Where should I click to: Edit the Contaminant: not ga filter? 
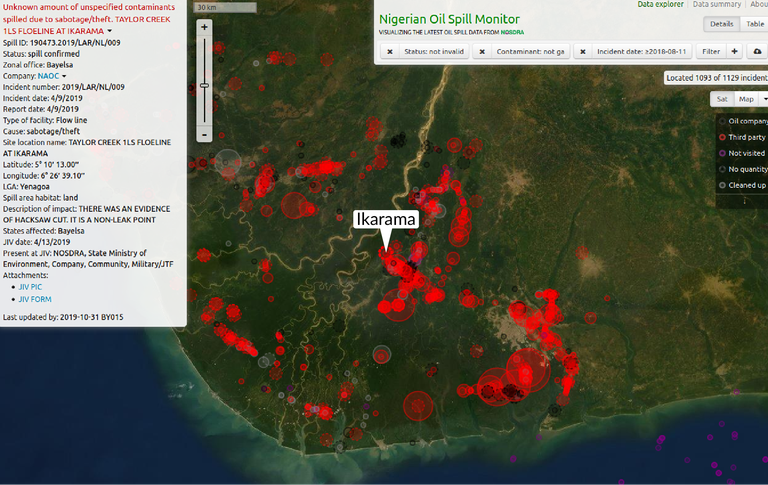tap(530, 51)
